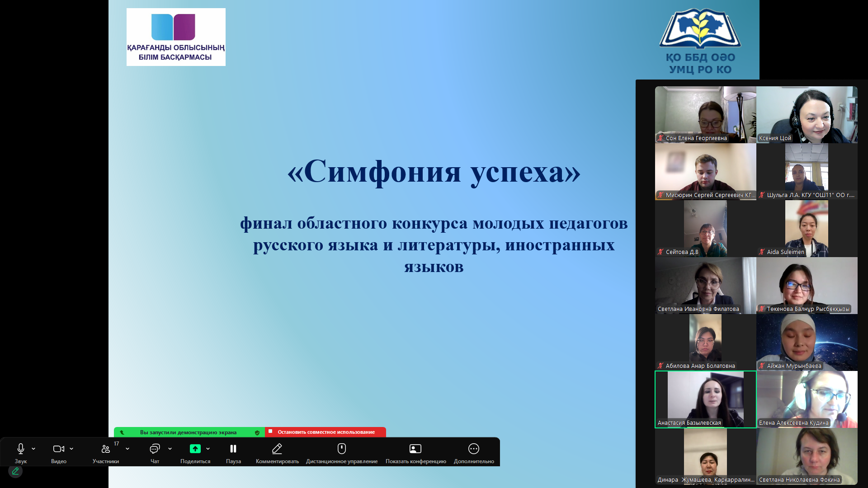Open the Комментировать annotation pencil tool
This screenshot has height=488, width=868.
coord(277,449)
